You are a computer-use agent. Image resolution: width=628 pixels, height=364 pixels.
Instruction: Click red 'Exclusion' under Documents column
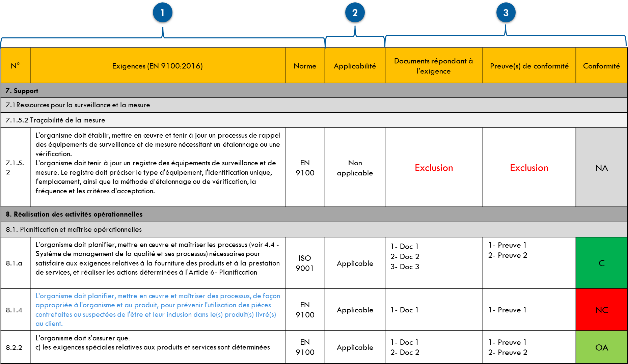434,168
